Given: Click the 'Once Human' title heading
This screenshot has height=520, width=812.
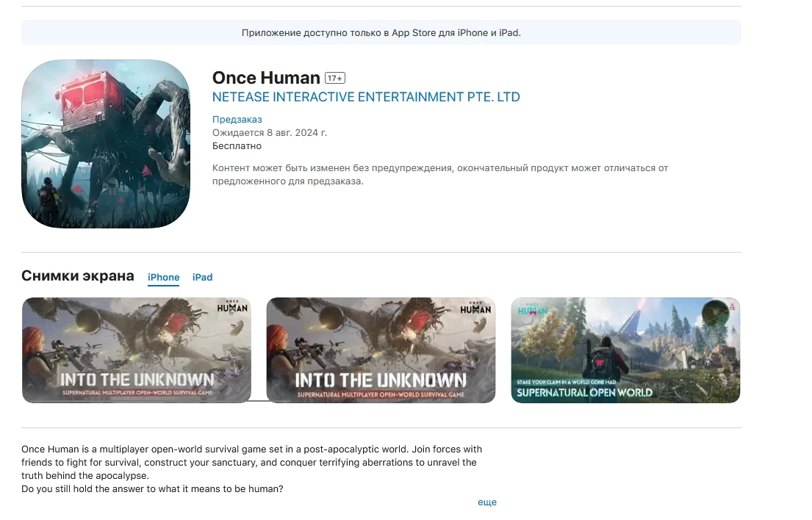Looking at the screenshot, I should click(x=266, y=78).
